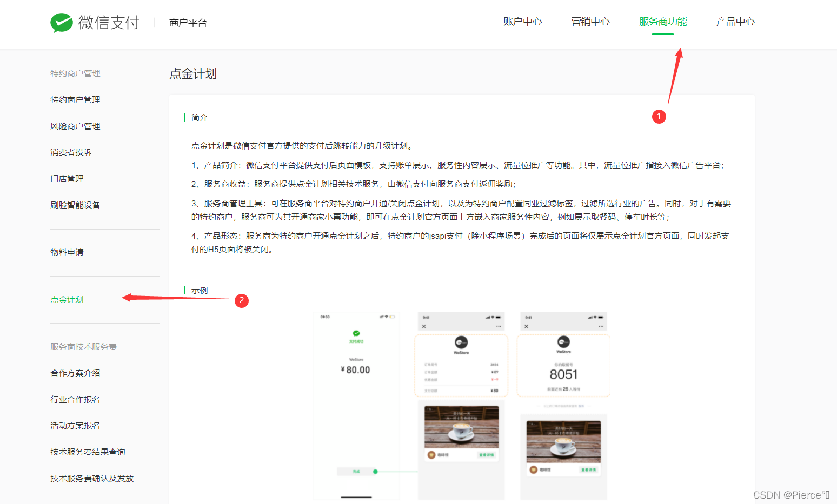Click the gray 特约商户管理 group heading
This screenshot has width=837, height=504.
tap(75, 73)
